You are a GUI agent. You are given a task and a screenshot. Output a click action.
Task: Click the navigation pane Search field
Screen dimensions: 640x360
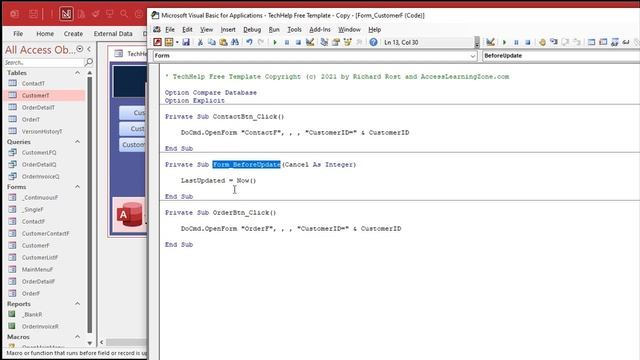[44, 62]
